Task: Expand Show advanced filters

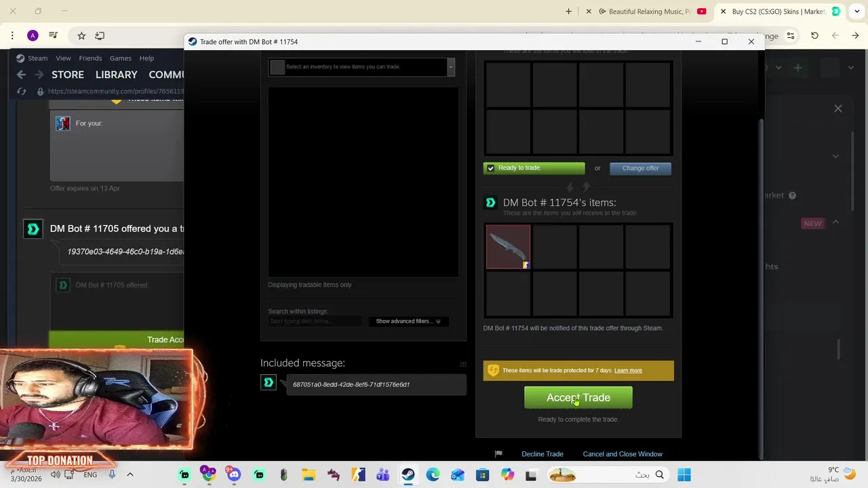Action: (x=408, y=321)
